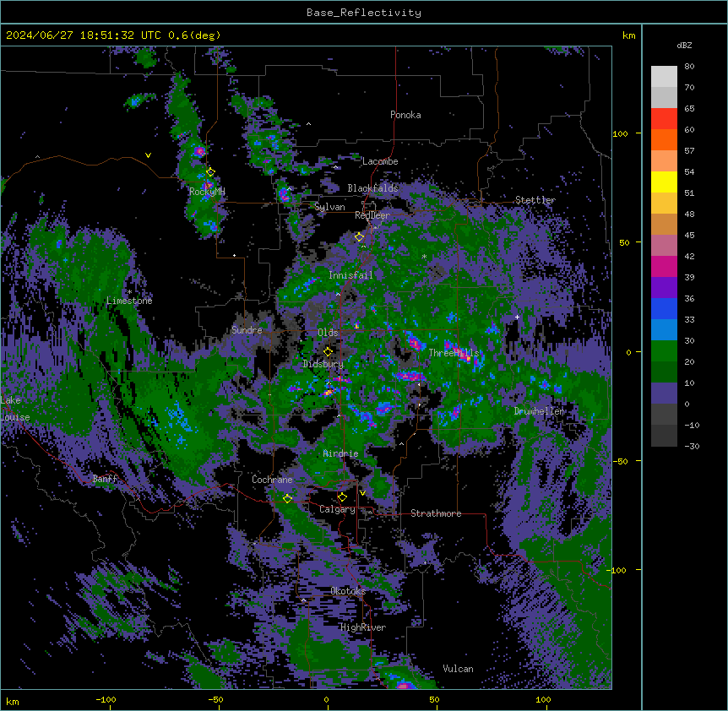
Task: Click the Base_Reflectivity title text
Action: 364,13
